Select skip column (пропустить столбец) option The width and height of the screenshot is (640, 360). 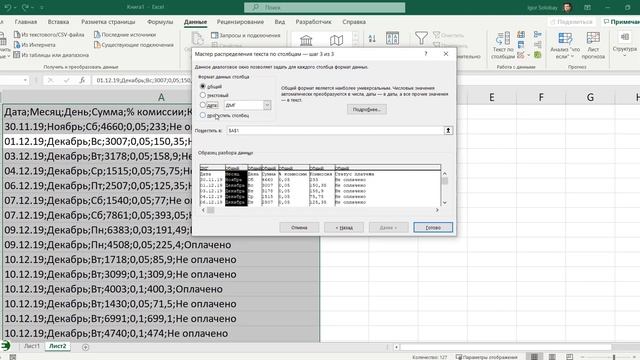coord(203,116)
